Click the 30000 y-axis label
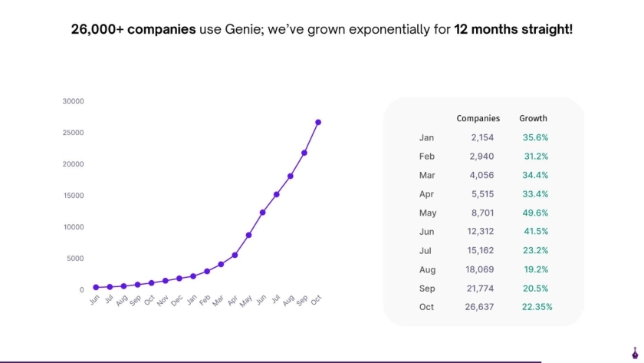This screenshot has height=363, width=644. pos(74,101)
